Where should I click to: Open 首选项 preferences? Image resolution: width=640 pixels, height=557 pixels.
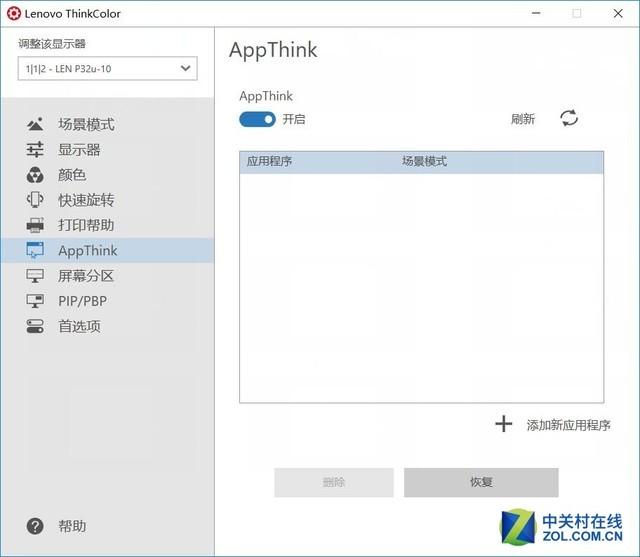tap(79, 326)
